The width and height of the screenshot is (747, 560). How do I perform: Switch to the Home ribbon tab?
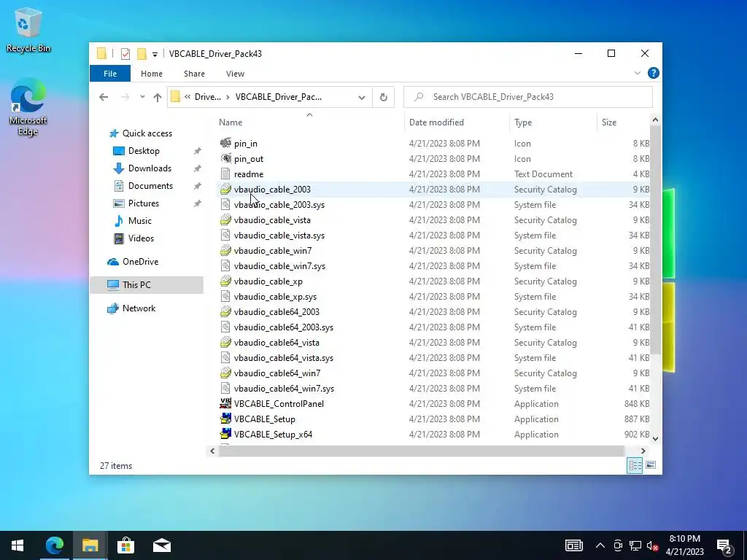pos(152,74)
